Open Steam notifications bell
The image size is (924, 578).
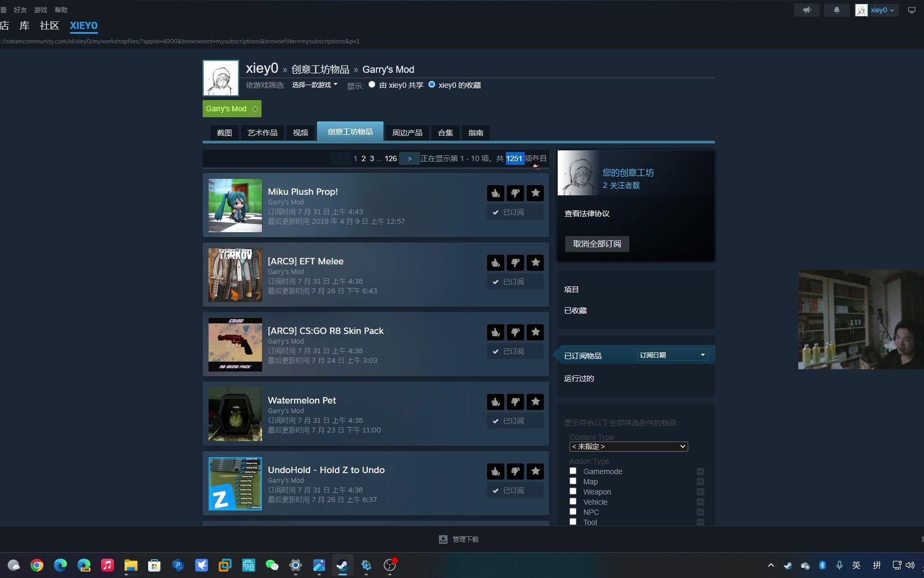836,10
